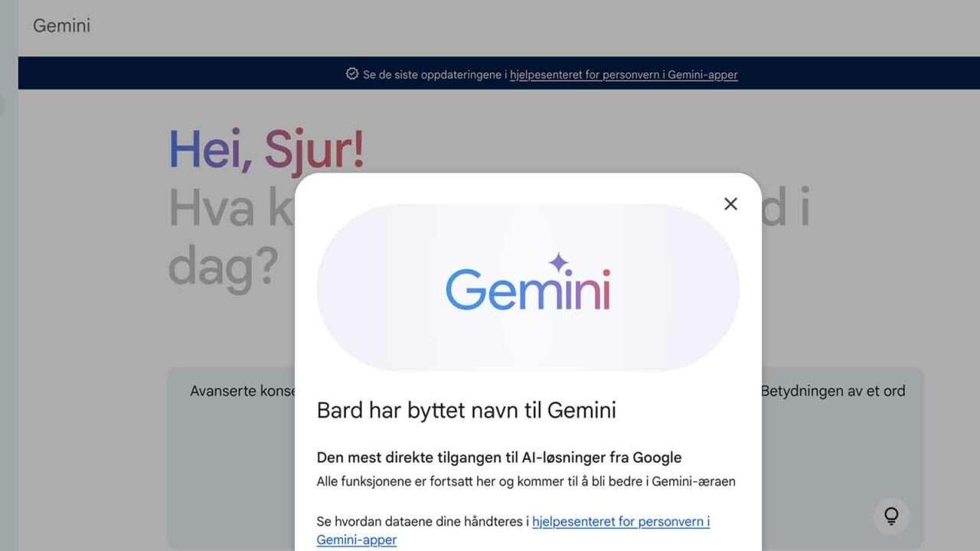Click the Bard har byttet navn til Gemini heading

[466, 410]
